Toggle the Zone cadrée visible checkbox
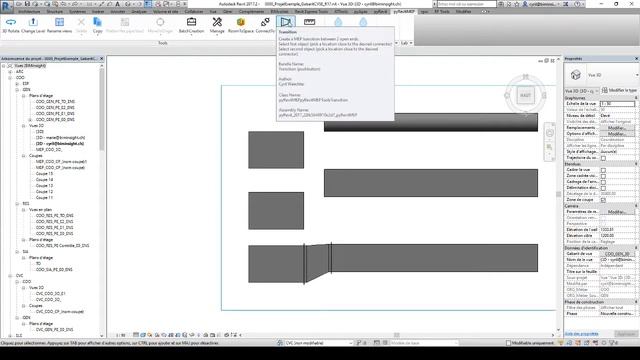The height and width of the screenshot is (360, 640). pos(603,176)
